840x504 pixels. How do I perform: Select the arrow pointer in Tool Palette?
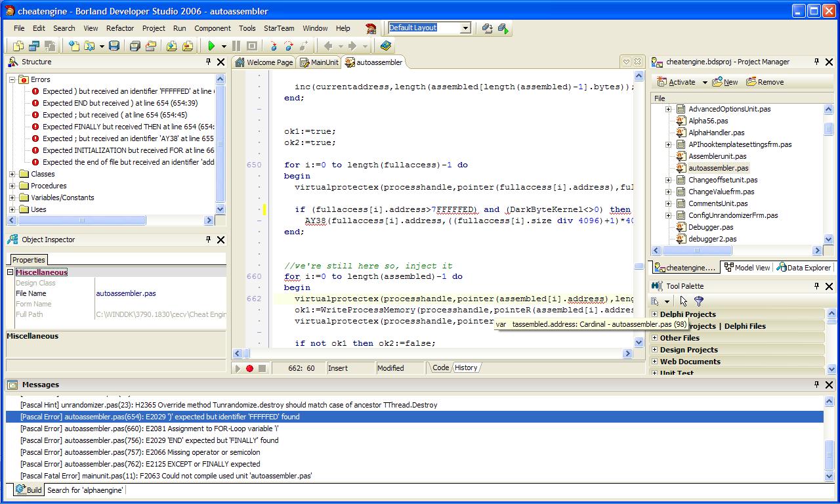pos(684,301)
